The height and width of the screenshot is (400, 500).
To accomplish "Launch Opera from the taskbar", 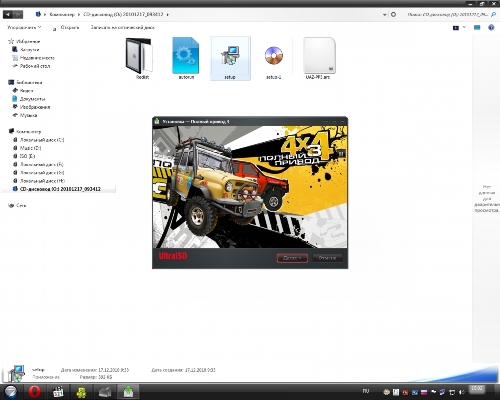I will [35, 392].
